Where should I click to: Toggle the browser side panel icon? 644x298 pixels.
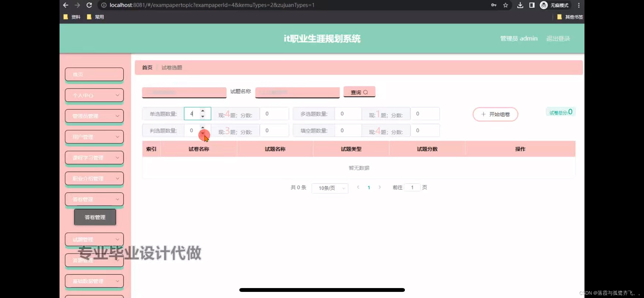(x=532, y=5)
